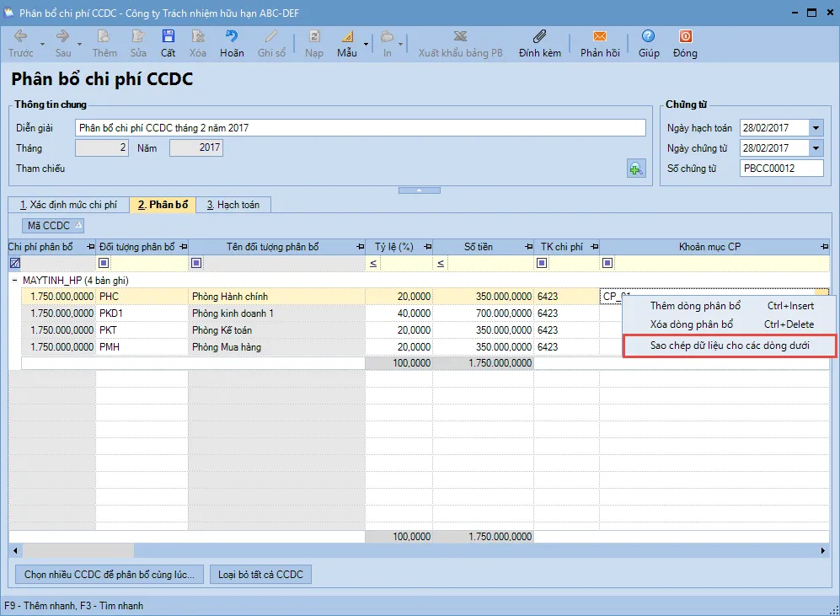
Task: Click the Hoãn undo icon
Action: coord(231,37)
